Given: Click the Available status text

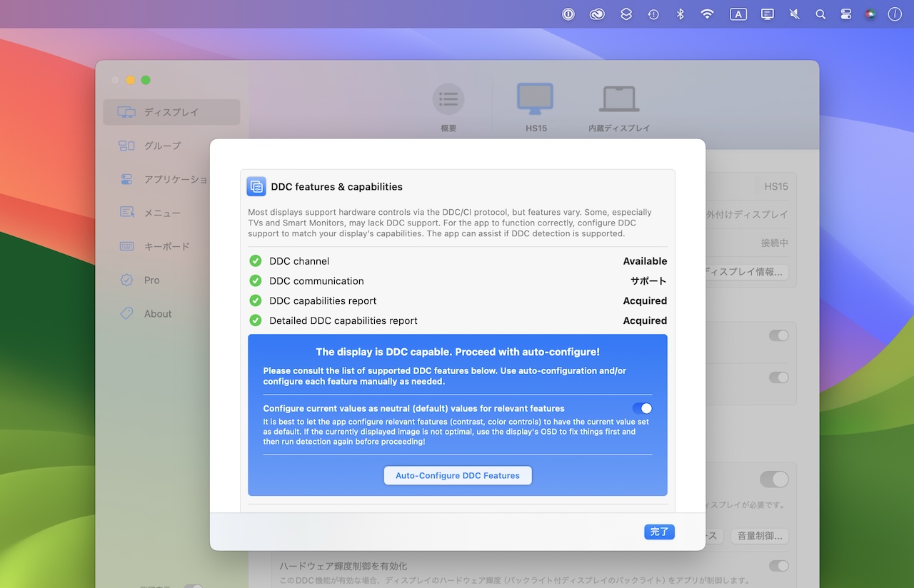Looking at the screenshot, I should [645, 261].
